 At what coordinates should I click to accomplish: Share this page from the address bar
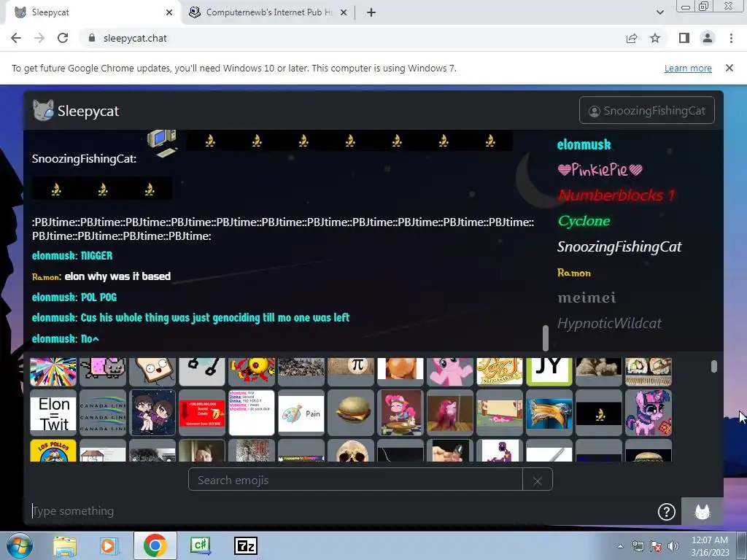click(632, 38)
